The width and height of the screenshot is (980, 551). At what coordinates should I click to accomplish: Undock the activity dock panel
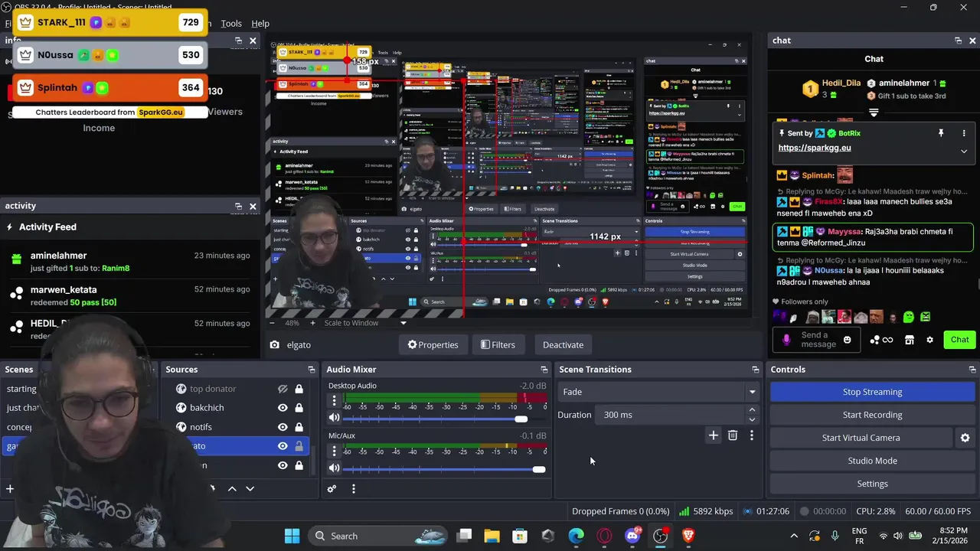coord(238,206)
